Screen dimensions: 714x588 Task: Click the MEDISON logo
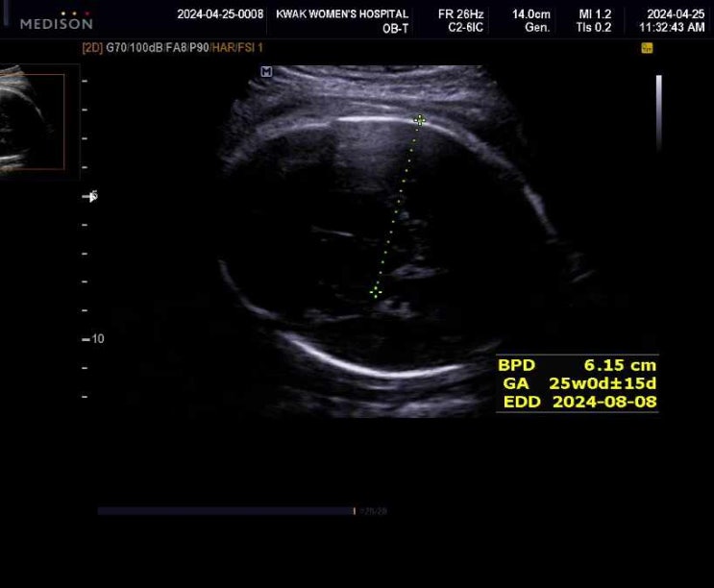click(x=57, y=21)
